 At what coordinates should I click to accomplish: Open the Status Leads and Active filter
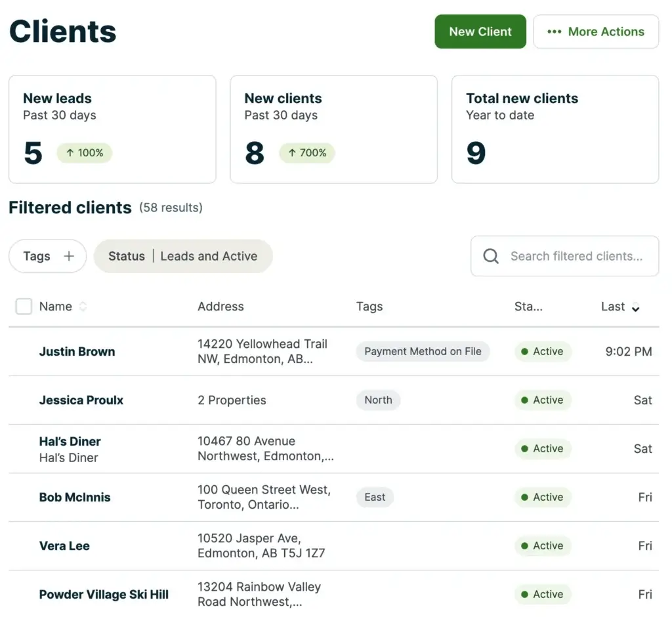point(183,256)
